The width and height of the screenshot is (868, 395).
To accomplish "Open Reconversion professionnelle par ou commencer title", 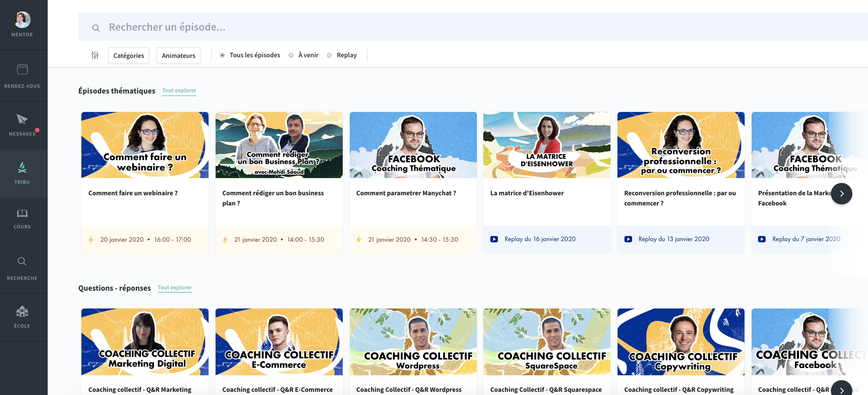I will (x=680, y=198).
